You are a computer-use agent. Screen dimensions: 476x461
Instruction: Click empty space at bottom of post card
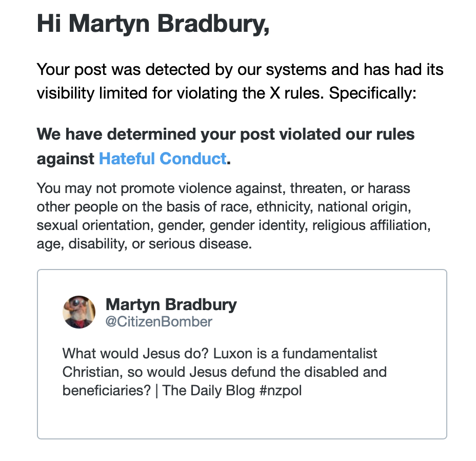(x=242, y=418)
